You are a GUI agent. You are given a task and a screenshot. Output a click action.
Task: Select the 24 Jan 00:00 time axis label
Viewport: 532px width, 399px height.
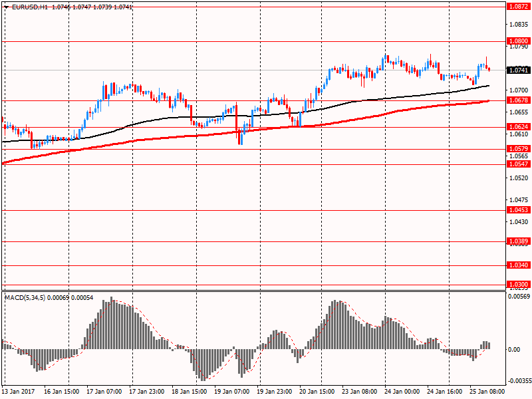pos(402,392)
